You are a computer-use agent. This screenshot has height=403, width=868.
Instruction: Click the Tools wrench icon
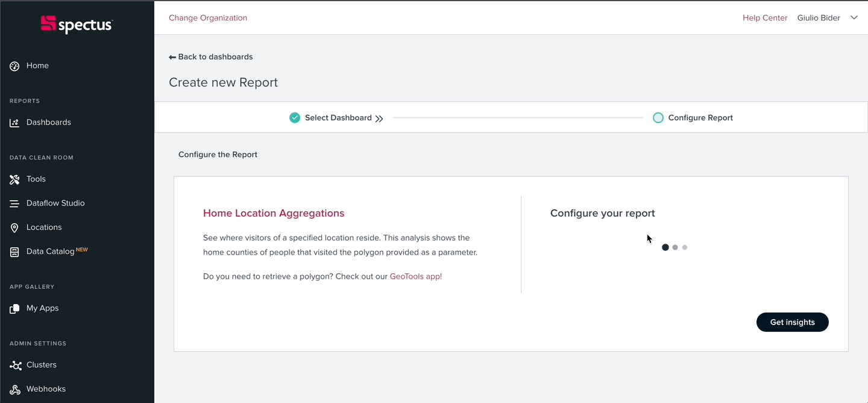(14, 179)
